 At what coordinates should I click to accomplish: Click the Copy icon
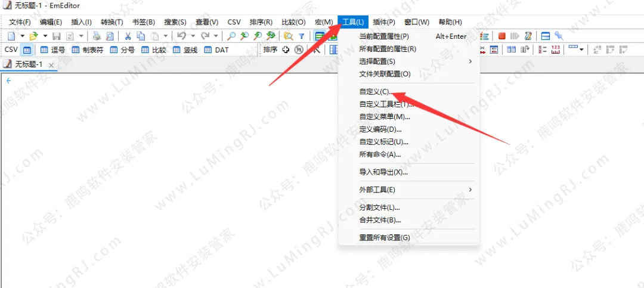tap(141, 36)
